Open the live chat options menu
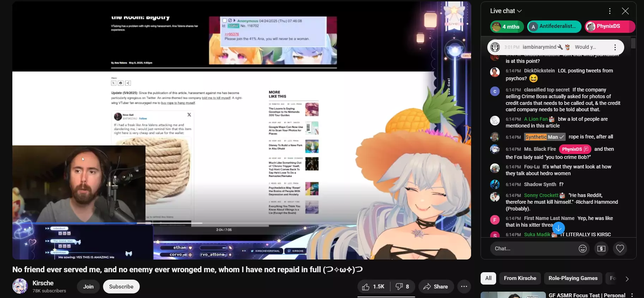644x298 pixels. (610, 11)
